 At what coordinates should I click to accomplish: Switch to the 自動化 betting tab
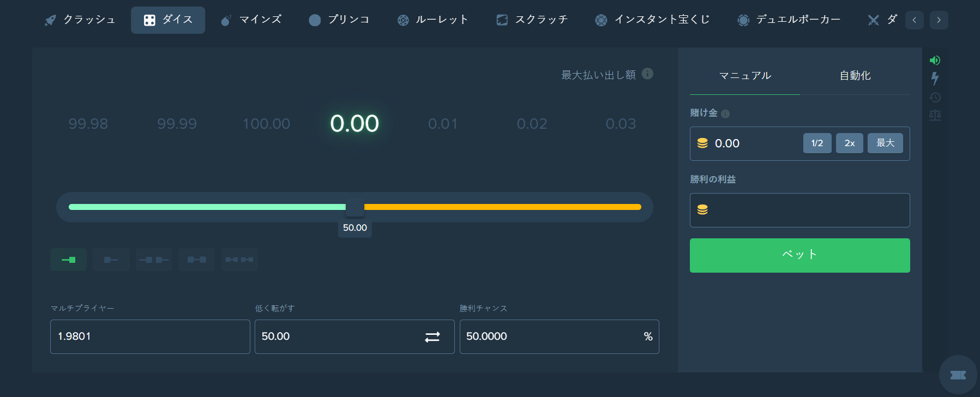pyautogui.click(x=855, y=76)
